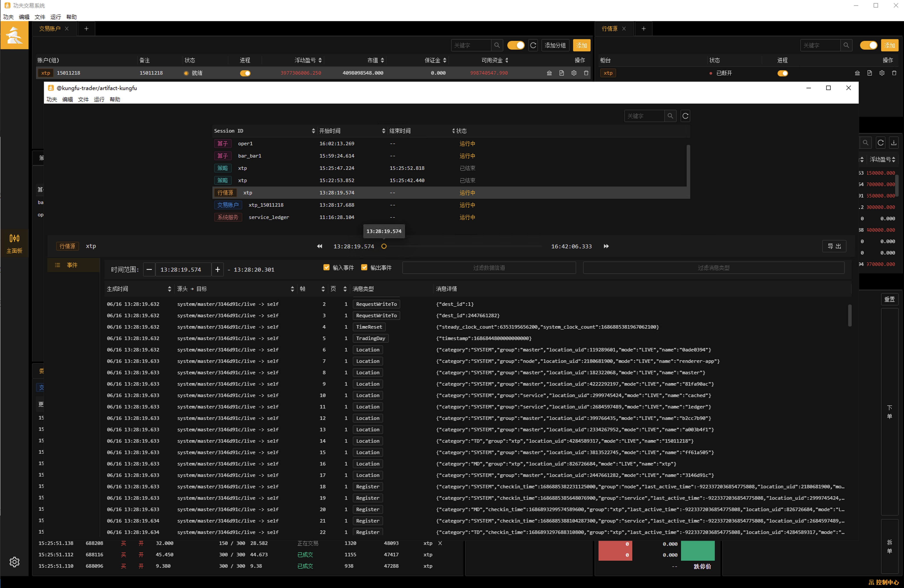Open log file for xtp market source

pos(869,73)
